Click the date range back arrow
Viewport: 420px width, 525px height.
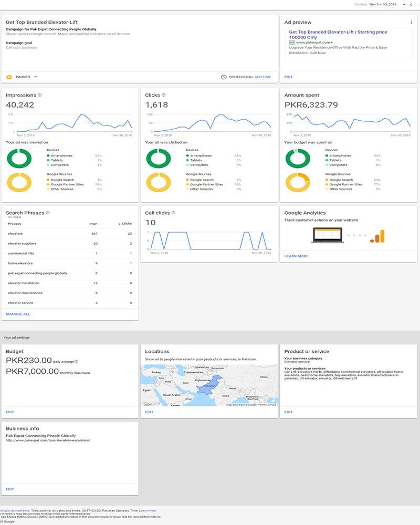pyautogui.click(x=411, y=4)
